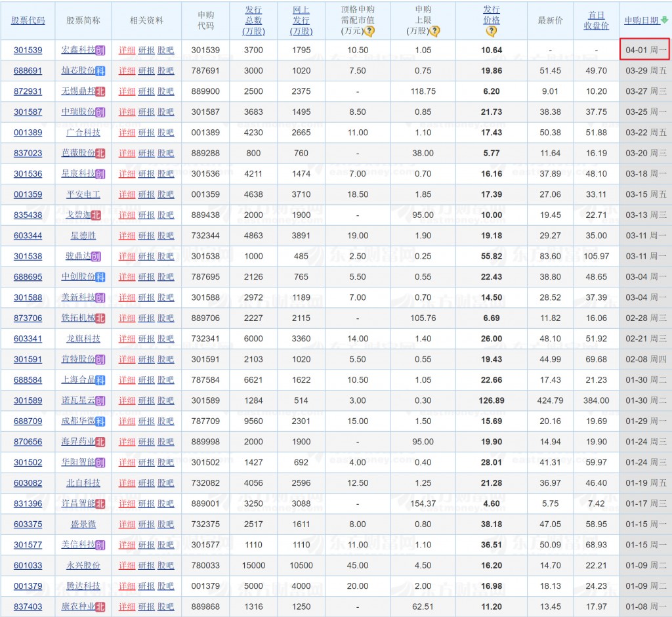Open stock code 603344 link
The image size is (672, 617).
click(x=28, y=236)
